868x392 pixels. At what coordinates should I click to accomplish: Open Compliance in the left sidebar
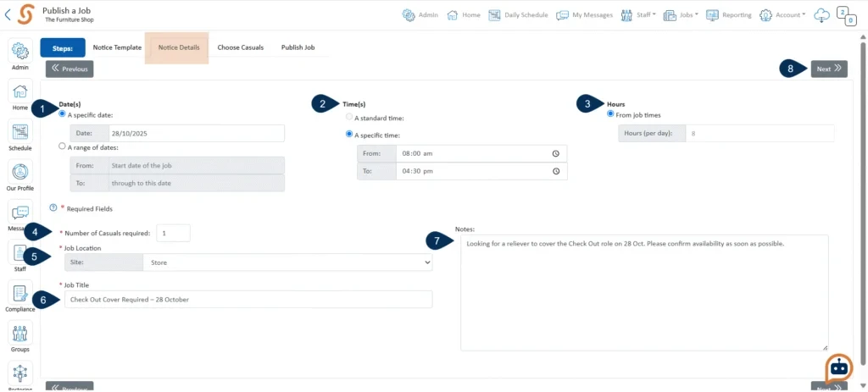click(x=20, y=297)
